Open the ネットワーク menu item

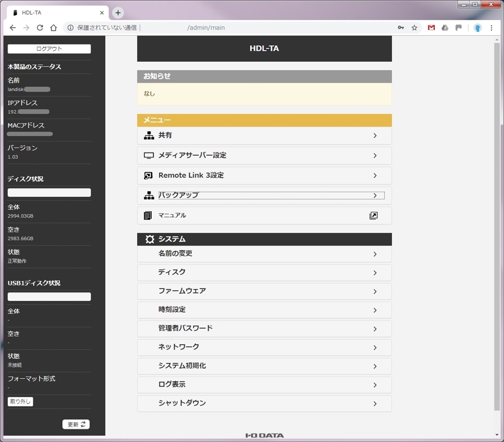point(264,347)
